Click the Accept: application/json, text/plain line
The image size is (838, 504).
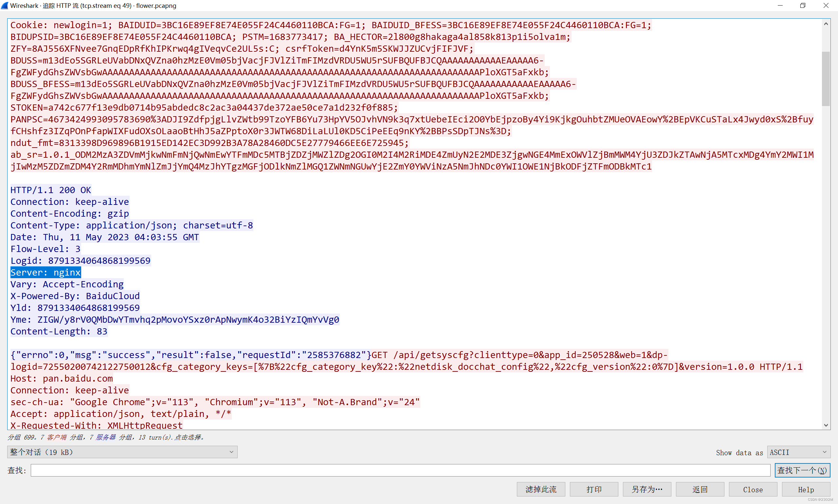(x=120, y=414)
